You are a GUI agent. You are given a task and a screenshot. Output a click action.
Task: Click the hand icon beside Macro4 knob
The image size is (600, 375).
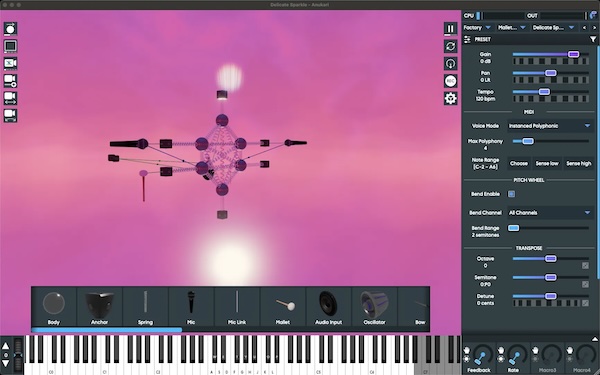pos(570,350)
